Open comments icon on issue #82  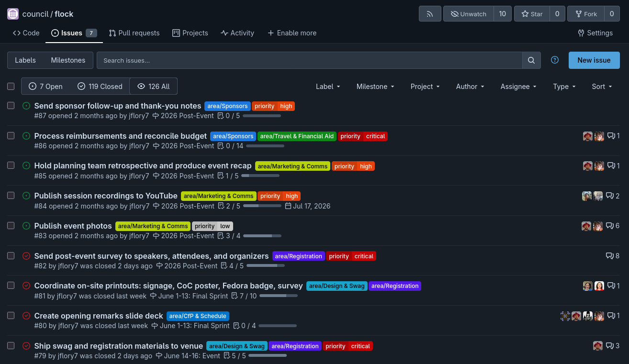tap(609, 256)
